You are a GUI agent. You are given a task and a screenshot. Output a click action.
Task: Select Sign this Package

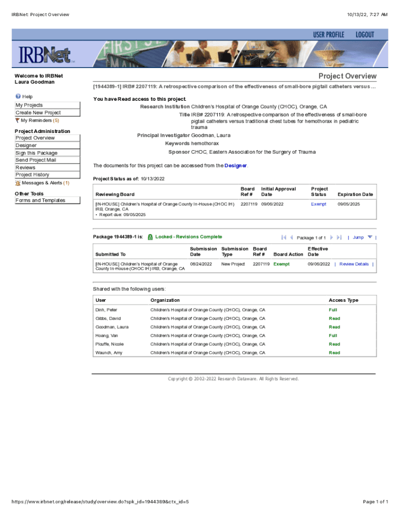(36, 153)
